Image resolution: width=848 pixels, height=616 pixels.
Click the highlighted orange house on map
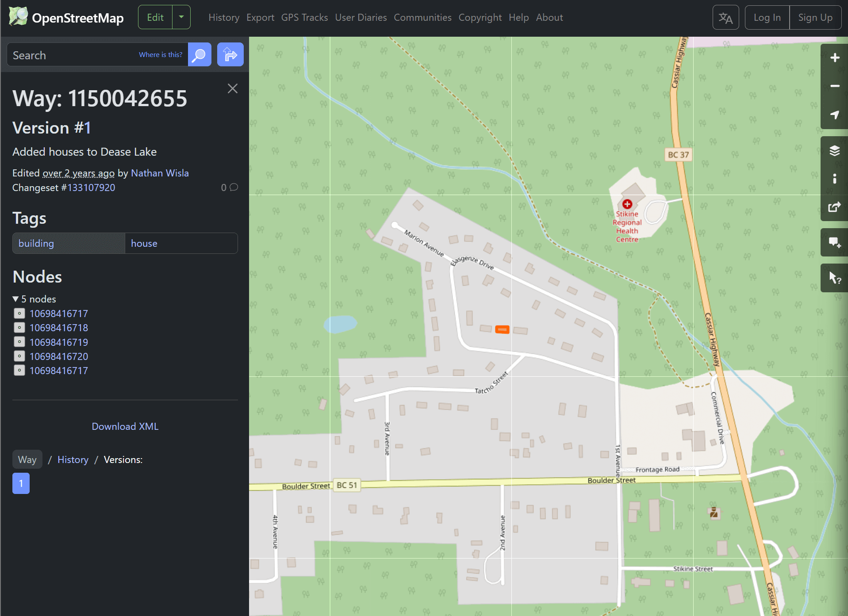click(x=502, y=329)
